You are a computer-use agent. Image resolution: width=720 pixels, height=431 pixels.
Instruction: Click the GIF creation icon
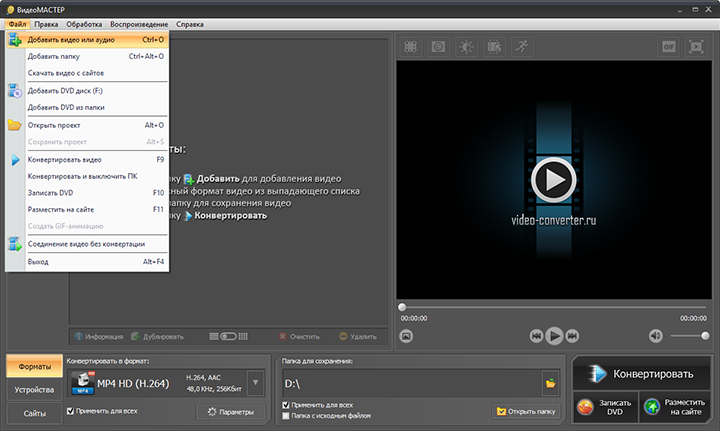(x=669, y=46)
